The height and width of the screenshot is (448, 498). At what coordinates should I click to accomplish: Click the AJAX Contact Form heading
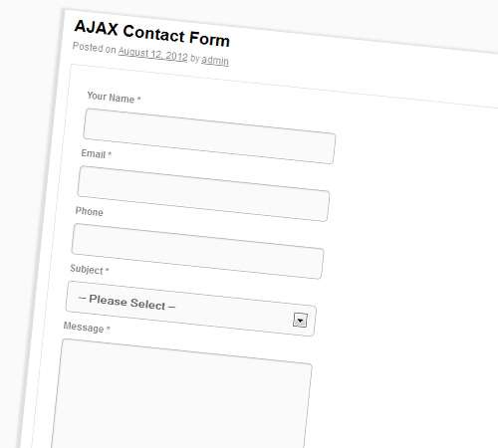point(152,34)
